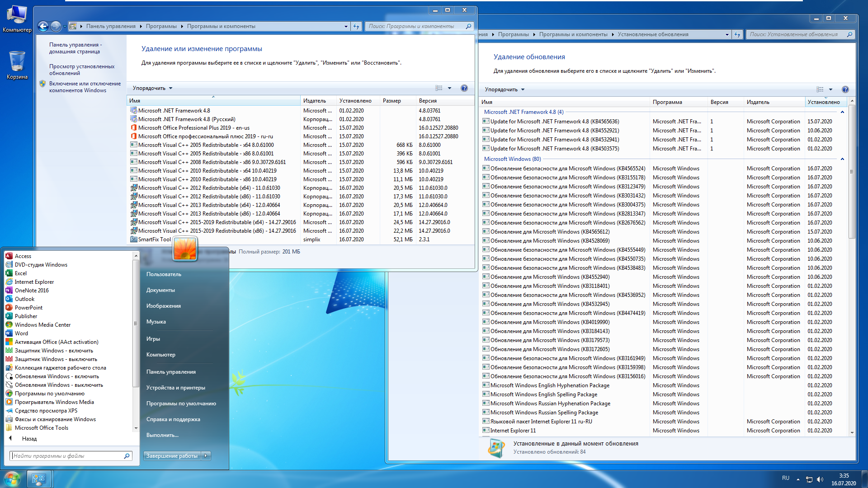This screenshot has width=868, height=488.
Task: Click Защитник Windows - выключить
Action: click(x=56, y=359)
